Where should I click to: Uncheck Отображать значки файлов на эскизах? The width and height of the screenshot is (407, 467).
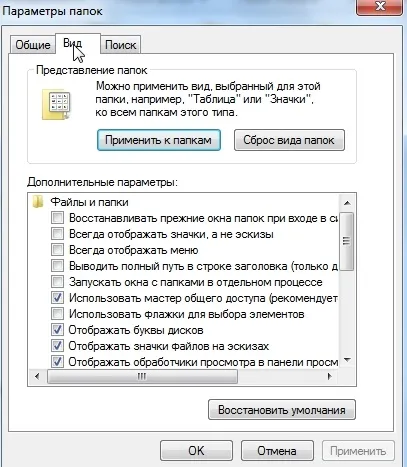pyautogui.click(x=57, y=346)
